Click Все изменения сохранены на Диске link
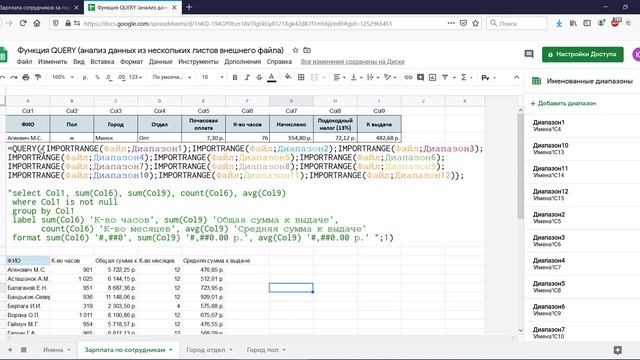 click(x=353, y=62)
